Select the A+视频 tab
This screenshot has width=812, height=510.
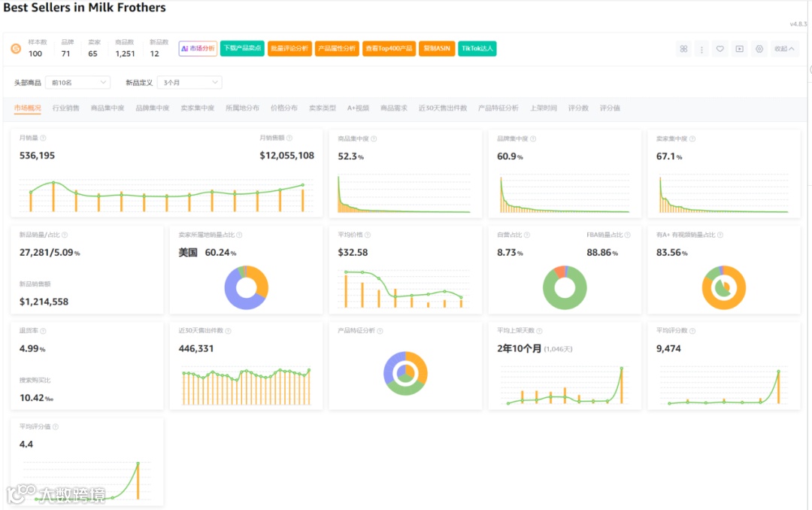click(x=358, y=108)
